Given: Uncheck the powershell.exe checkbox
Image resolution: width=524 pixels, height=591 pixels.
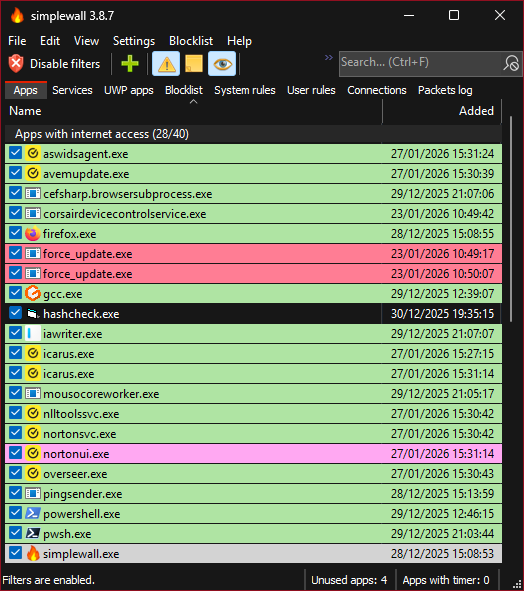Looking at the screenshot, I should tap(15, 513).
